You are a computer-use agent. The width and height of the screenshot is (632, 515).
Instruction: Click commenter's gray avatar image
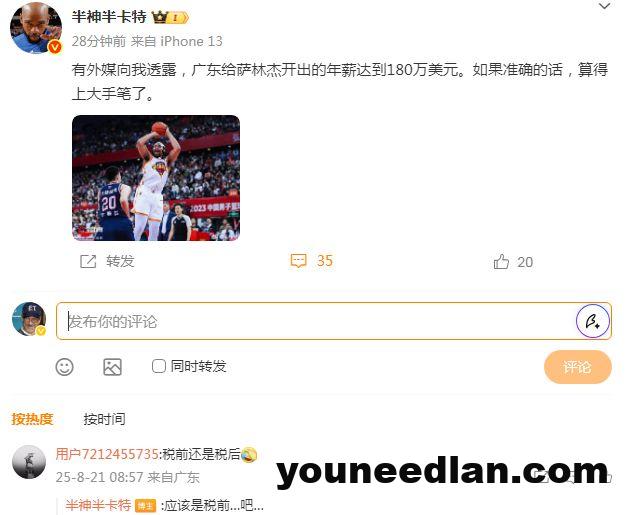(29, 462)
